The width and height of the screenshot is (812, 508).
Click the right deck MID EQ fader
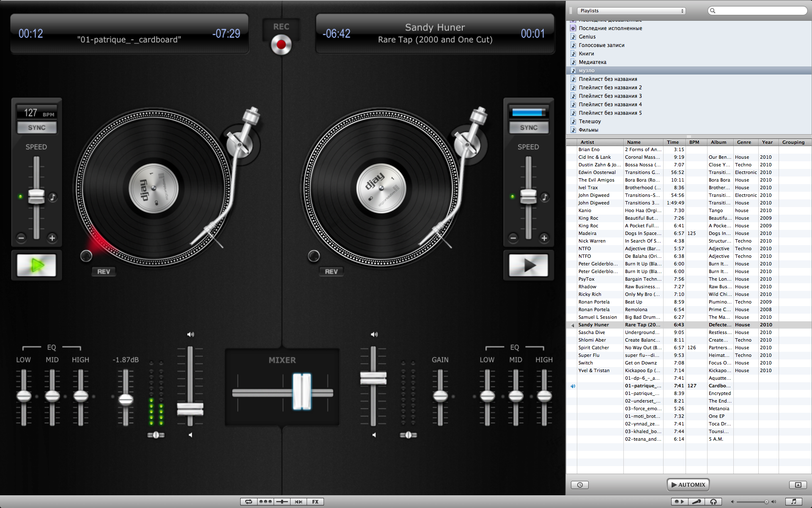[x=516, y=396]
